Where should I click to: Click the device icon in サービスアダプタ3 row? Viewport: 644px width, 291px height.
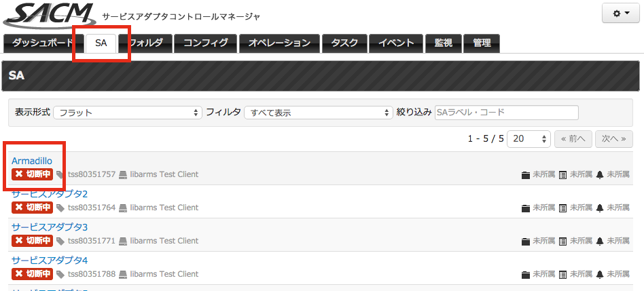[x=123, y=241]
